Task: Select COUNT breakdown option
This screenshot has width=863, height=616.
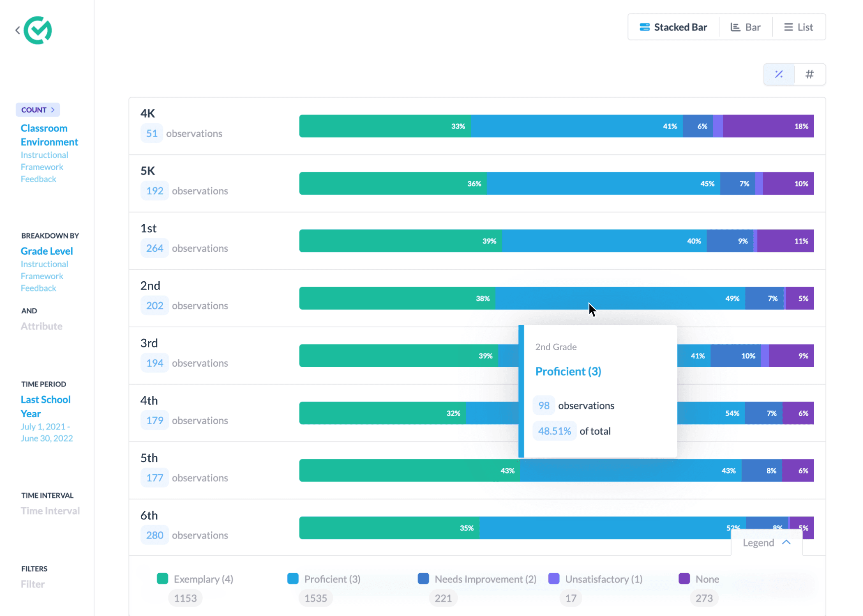Action: (38, 109)
